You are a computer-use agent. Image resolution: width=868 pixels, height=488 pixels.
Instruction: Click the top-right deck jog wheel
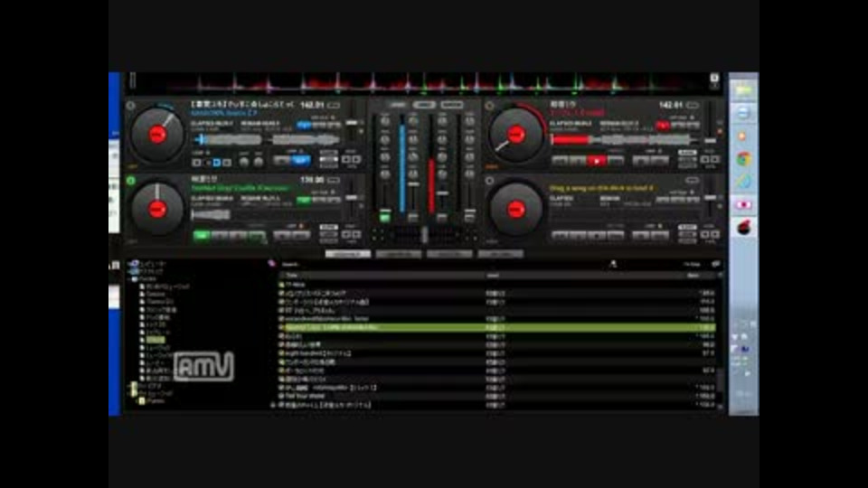(x=516, y=135)
